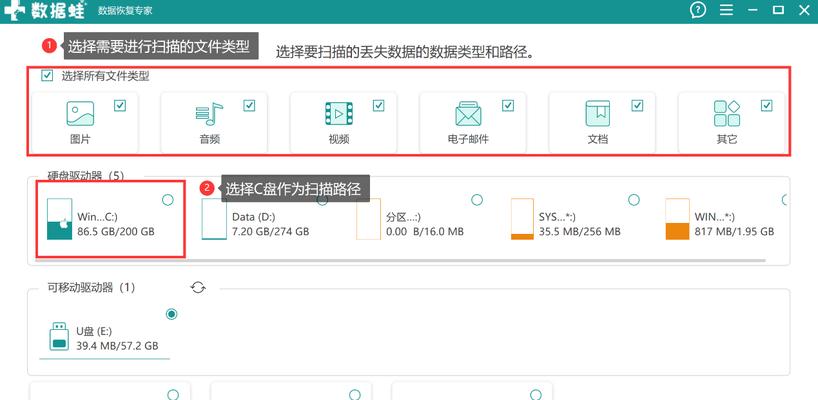Viewport: 818px width, 400px height.
Task: Toggle 选择所有文件类型 checkbox
Action: 47,76
